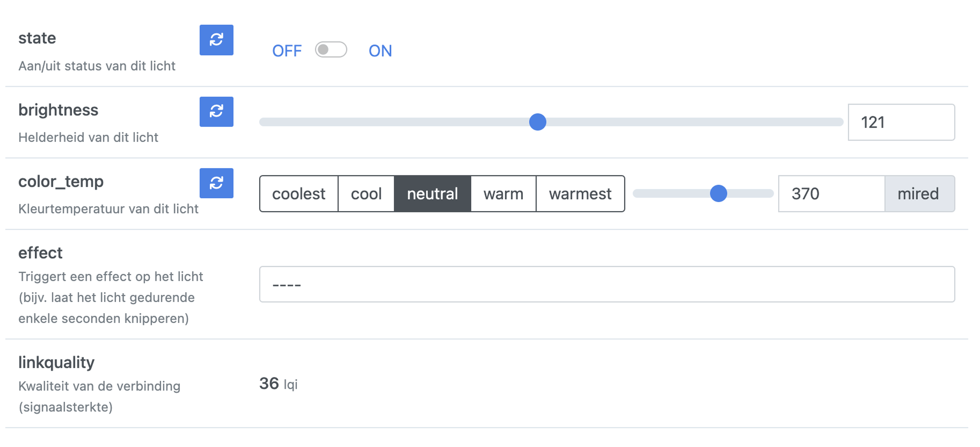Screen dimensions: 980x447
Task: Select cool color temperature preset
Action: point(366,194)
